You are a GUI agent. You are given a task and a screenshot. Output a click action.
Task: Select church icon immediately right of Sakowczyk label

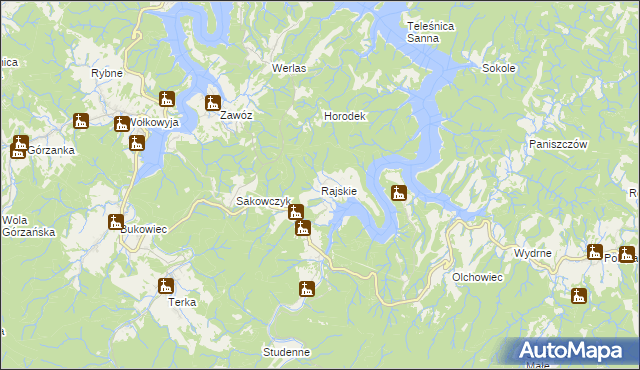(296, 212)
